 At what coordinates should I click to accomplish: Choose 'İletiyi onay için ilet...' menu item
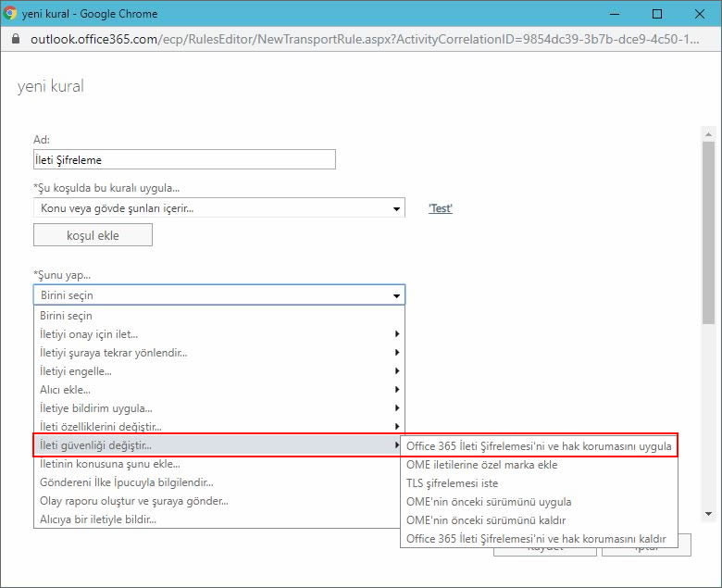point(218,334)
